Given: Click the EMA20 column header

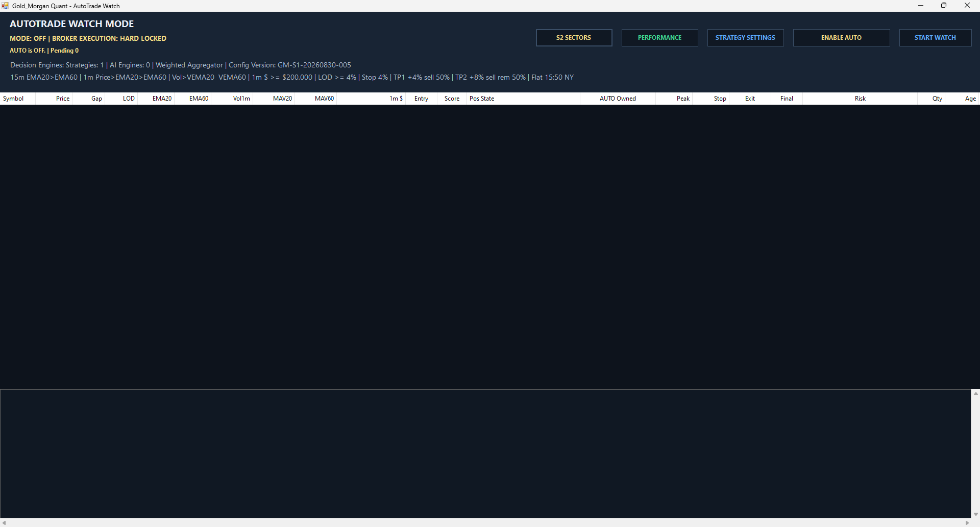Looking at the screenshot, I should (156, 99).
